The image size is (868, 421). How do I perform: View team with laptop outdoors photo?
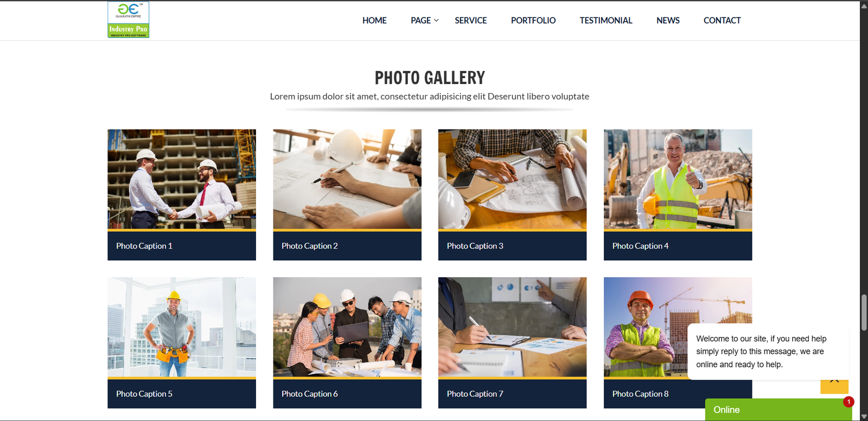347,327
